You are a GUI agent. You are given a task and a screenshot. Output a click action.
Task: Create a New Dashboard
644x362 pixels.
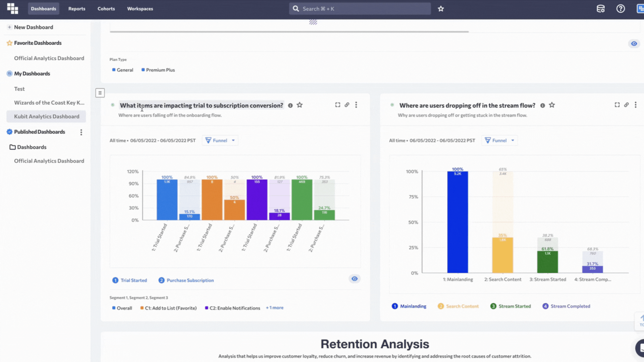click(34, 27)
